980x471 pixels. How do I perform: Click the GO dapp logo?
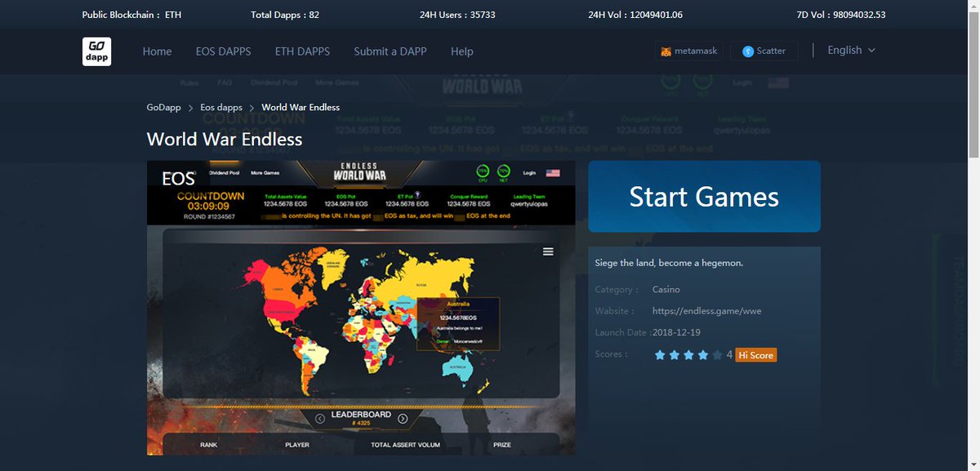coord(96,51)
